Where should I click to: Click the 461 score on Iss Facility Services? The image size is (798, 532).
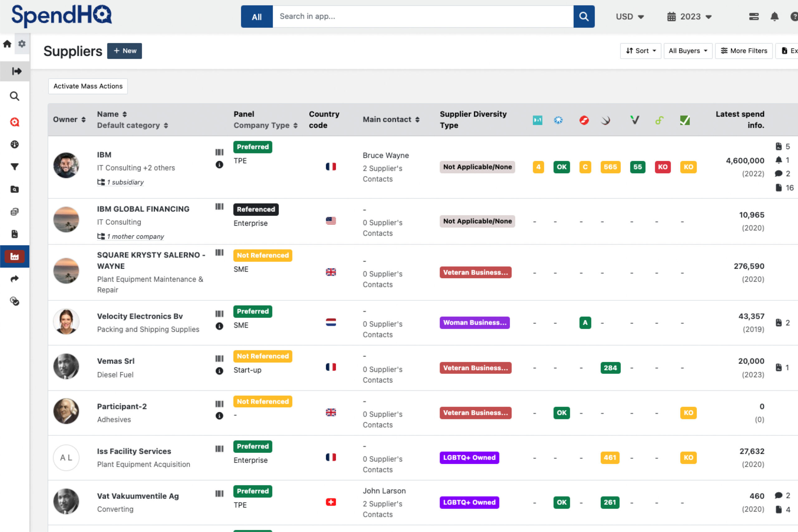pyautogui.click(x=610, y=458)
